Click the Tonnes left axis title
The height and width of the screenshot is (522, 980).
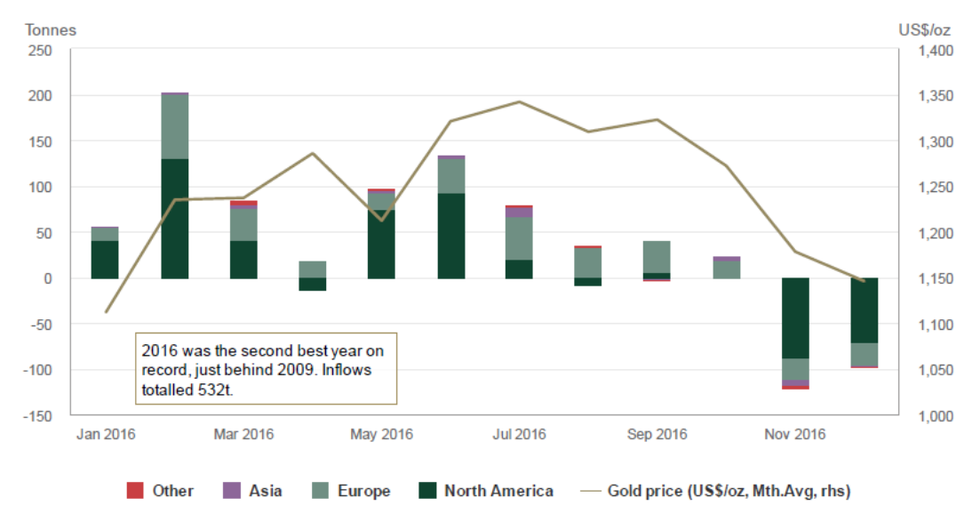pyautogui.click(x=51, y=30)
